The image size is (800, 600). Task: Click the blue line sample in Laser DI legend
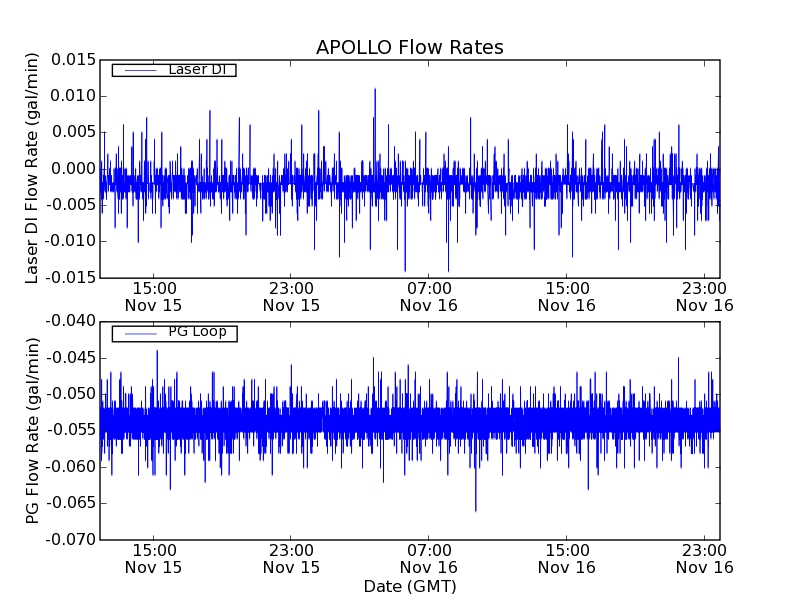click(139, 70)
